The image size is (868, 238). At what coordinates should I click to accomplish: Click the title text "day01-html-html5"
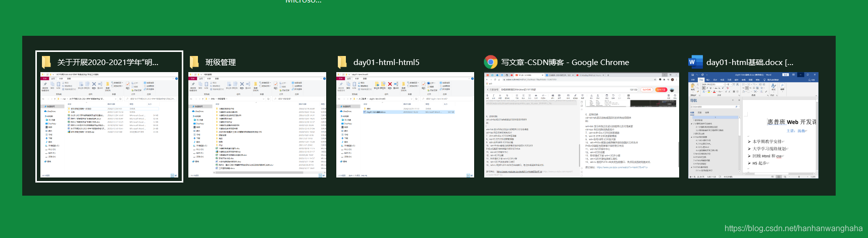[386, 63]
